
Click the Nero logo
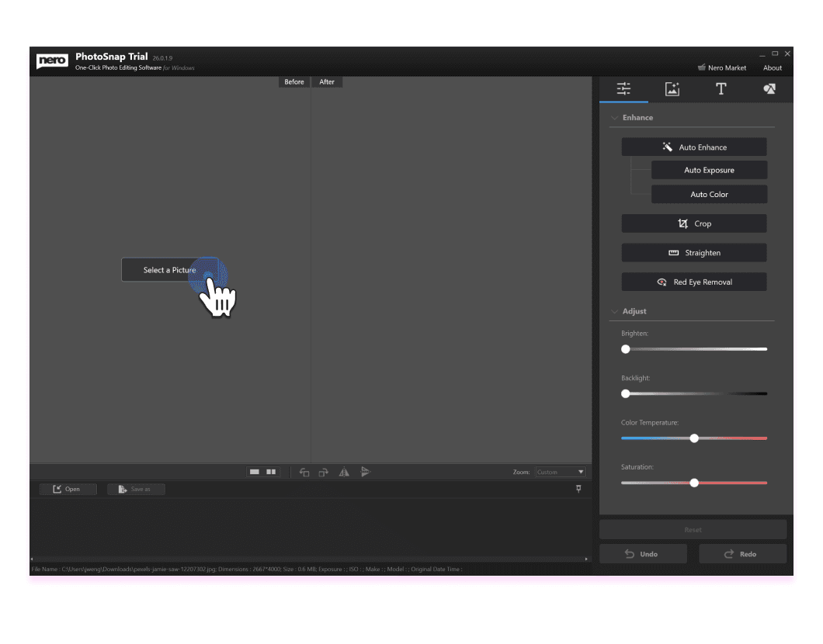tap(52, 61)
